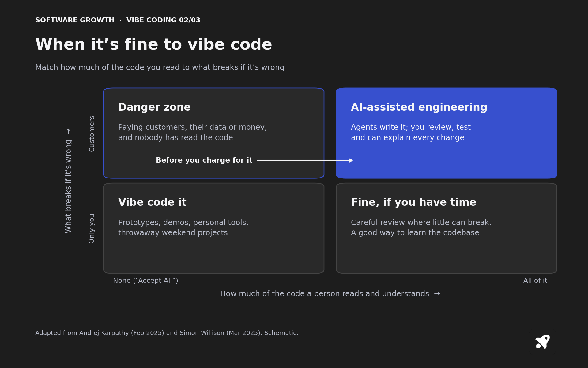
Task: Select the Vibe code it heading
Action: tap(152, 202)
